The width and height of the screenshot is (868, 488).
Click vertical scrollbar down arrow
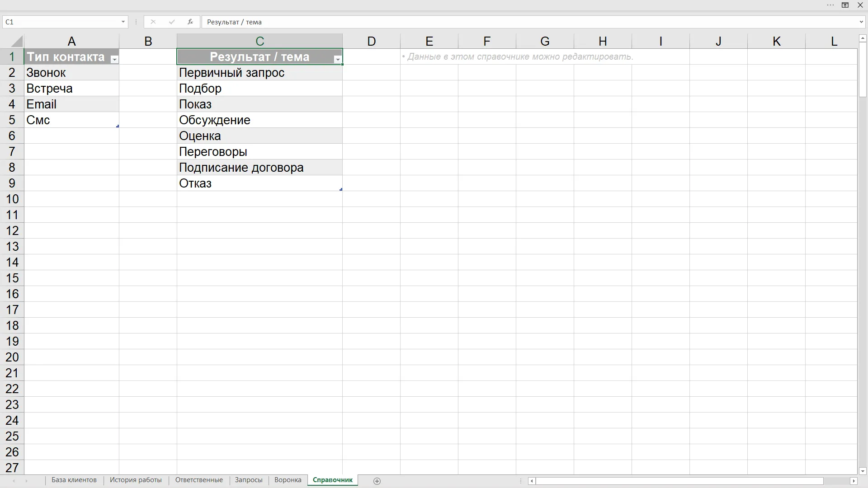click(x=863, y=471)
